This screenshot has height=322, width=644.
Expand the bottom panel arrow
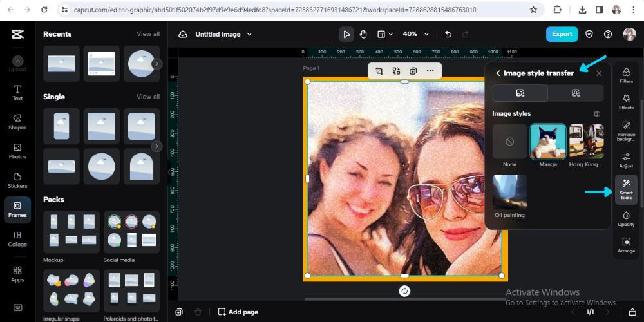(632, 312)
